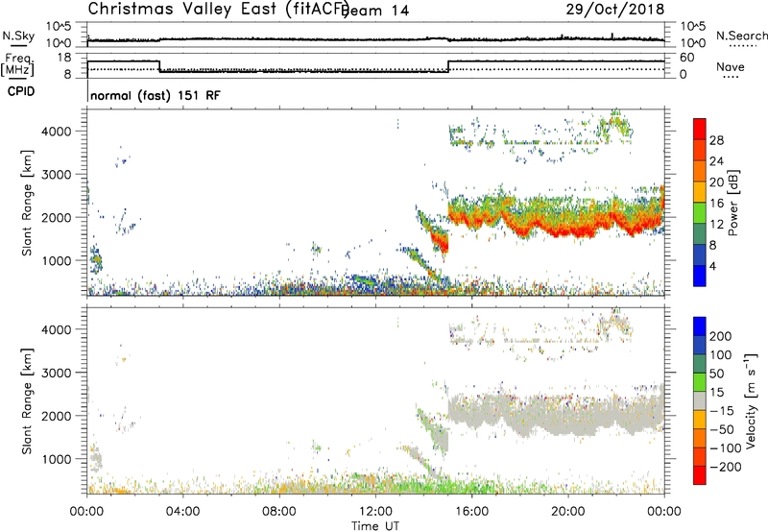Click the '2000' tick in the Velocity panel

pos(57,416)
